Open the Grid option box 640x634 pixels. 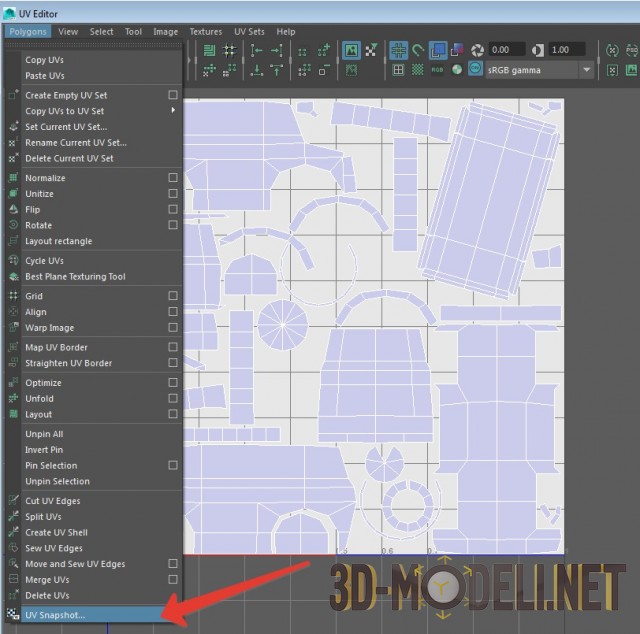(x=173, y=296)
